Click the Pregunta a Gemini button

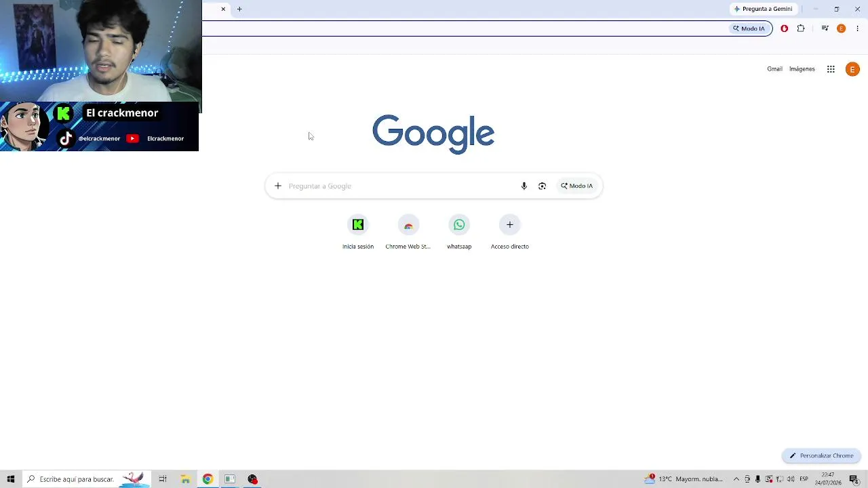763,9
